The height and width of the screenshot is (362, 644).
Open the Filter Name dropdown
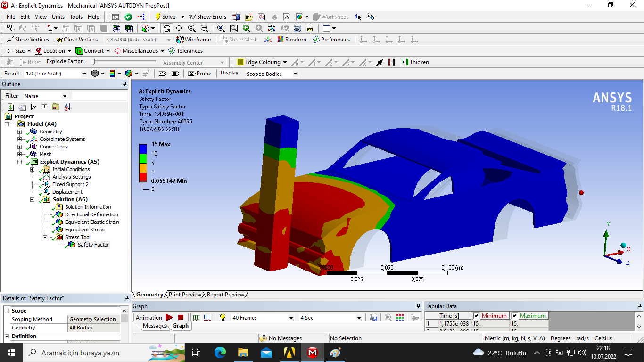tap(65, 96)
